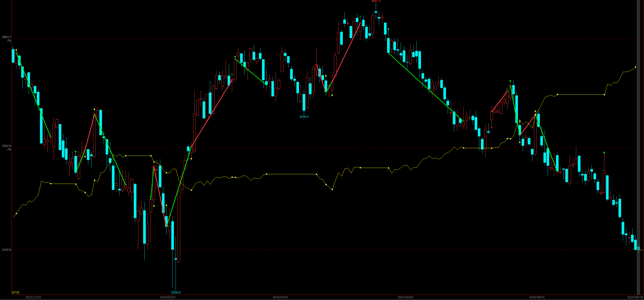This screenshot has height=300, width=644.
Task: Click the 3367.9 price axis label
Action: pyautogui.click(x=6, y=146)
